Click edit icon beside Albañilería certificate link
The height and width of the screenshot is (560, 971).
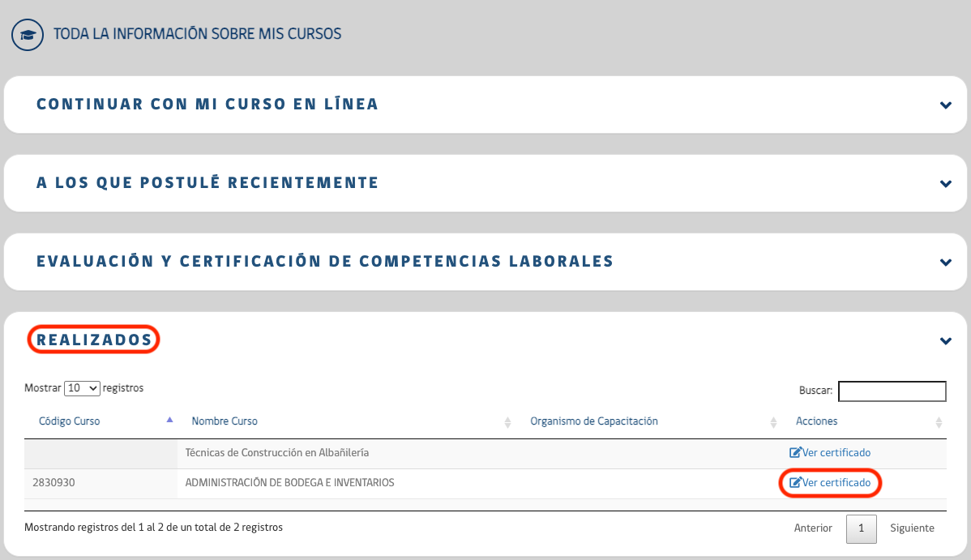pyautogui.click(x=795, y=453)
